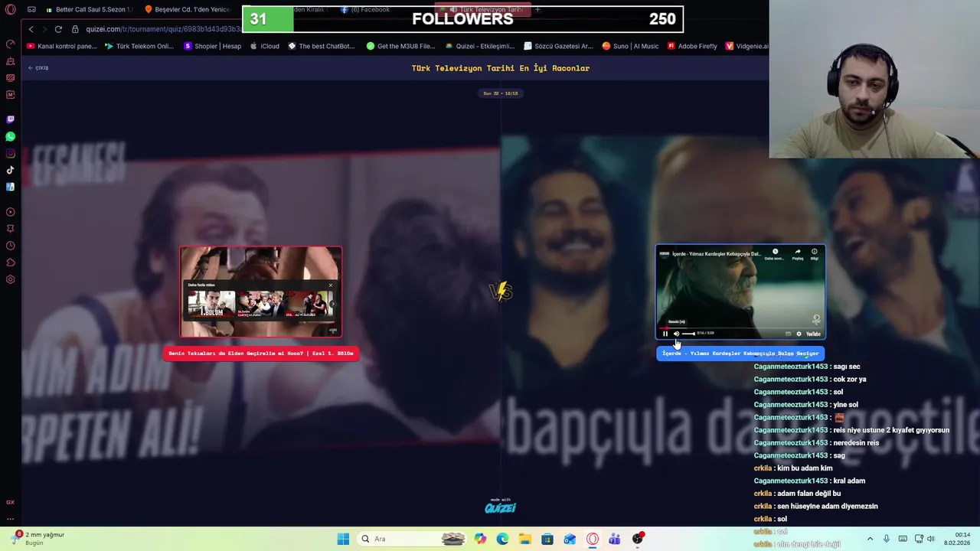Pause the YouTube video in right card
The image size is (980, 551).
pyautogui.click(x=665, y=334)
